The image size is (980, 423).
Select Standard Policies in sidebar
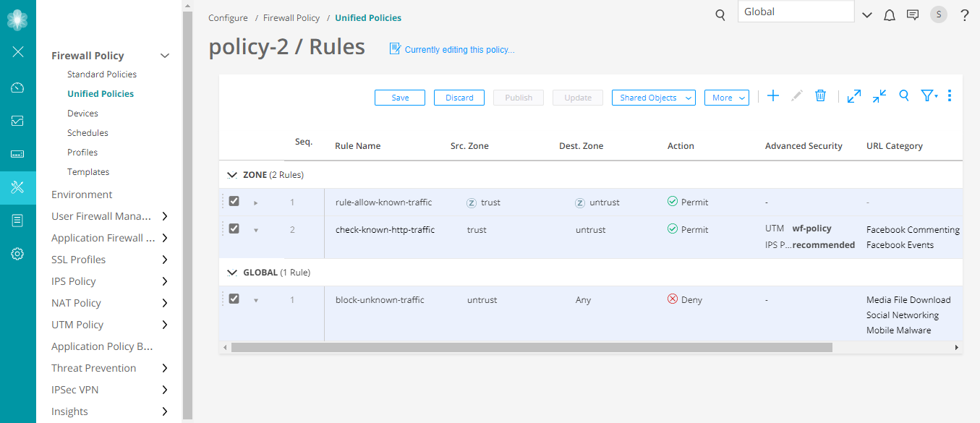102,74
